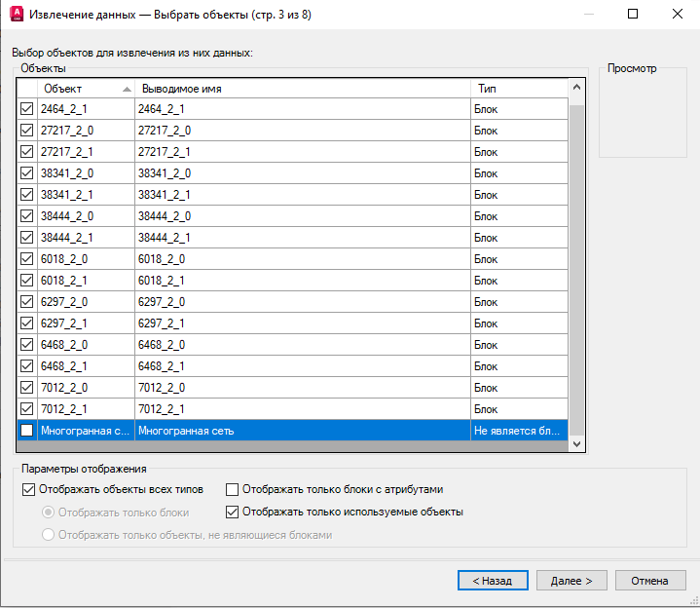Toggle Отображать объекты всех типов checkbox
This screenshot has height=608, width=700.
click(28, 490)
